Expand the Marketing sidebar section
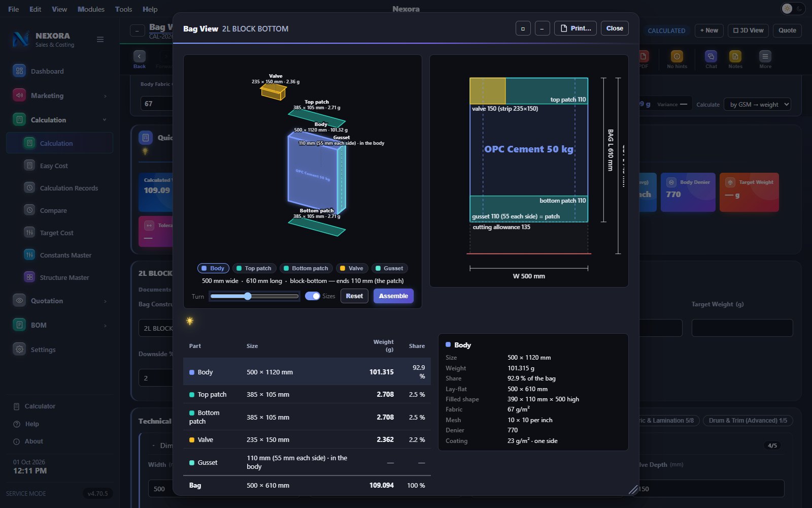Image resolution: width=812 pixels, height=508 pixels. tap(105, 96)
